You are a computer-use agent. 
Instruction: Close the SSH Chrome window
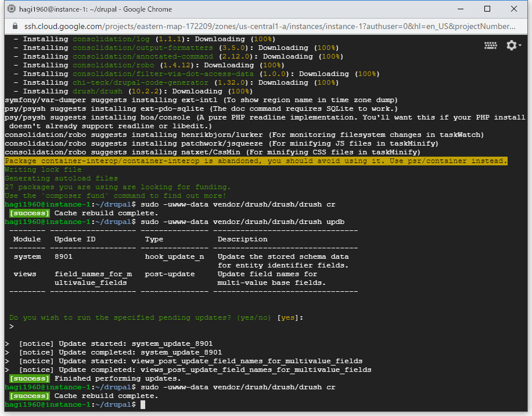click(x=513, y=9)
